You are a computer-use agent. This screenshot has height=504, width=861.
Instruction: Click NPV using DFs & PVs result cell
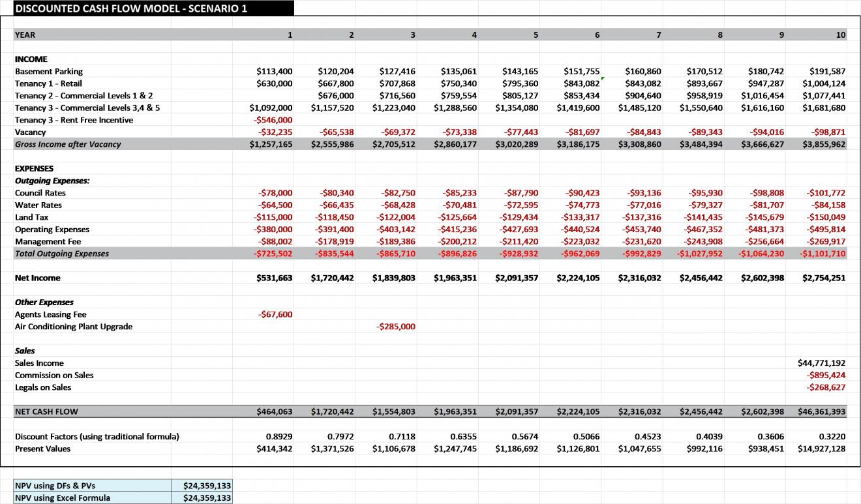click(x=203, y=486)
